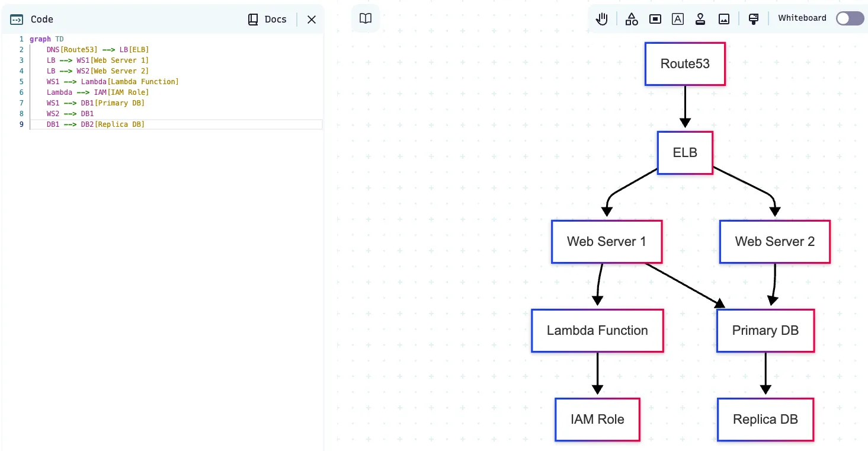Click line number 9 in gutter

(21, 124)
